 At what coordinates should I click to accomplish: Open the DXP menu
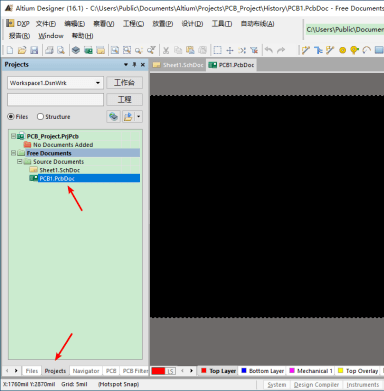[18, 24]
